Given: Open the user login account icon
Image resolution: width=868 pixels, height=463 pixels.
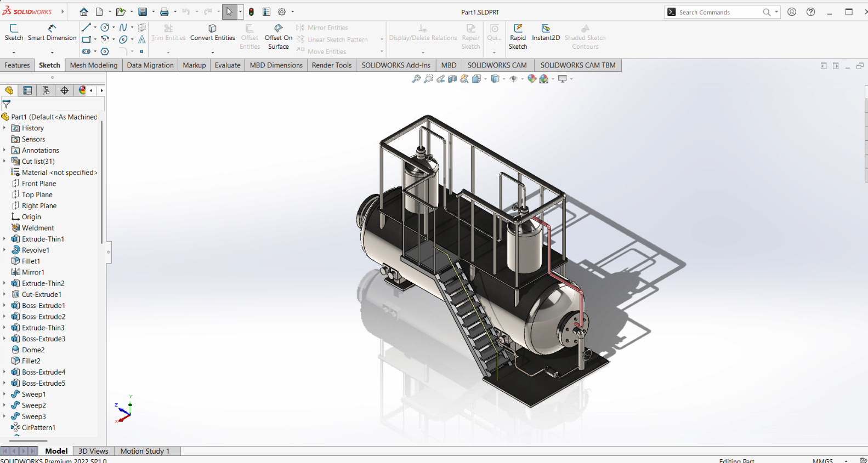Looking at the screenshot, I should coord(792,12).
